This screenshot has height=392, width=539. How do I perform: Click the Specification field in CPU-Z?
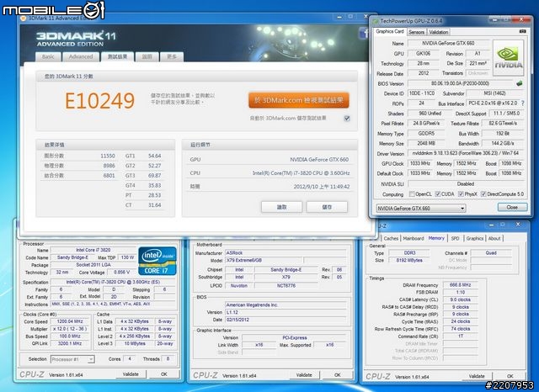click(113, 282)
